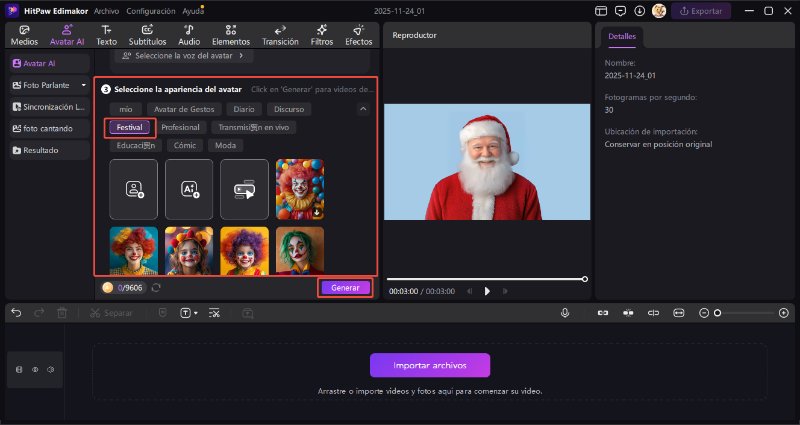Zoom in the timeline with plus
The image size is (800, 425).
784,313
